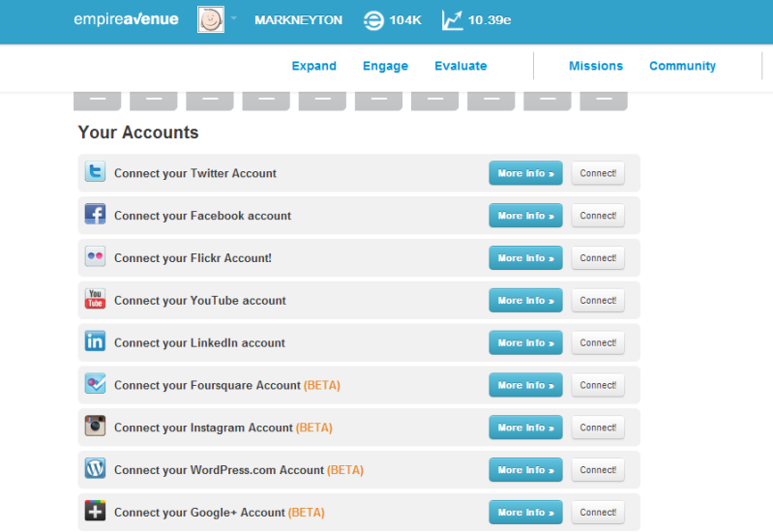Viewport: 773px width, 532px height.
Task: Expand the dropdown arrow beside the avatar
Action: pos(234,18)
